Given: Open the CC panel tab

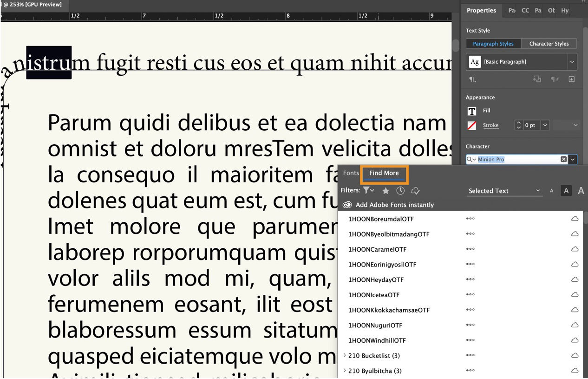Looking at the screenshot, I should [525, 10].
